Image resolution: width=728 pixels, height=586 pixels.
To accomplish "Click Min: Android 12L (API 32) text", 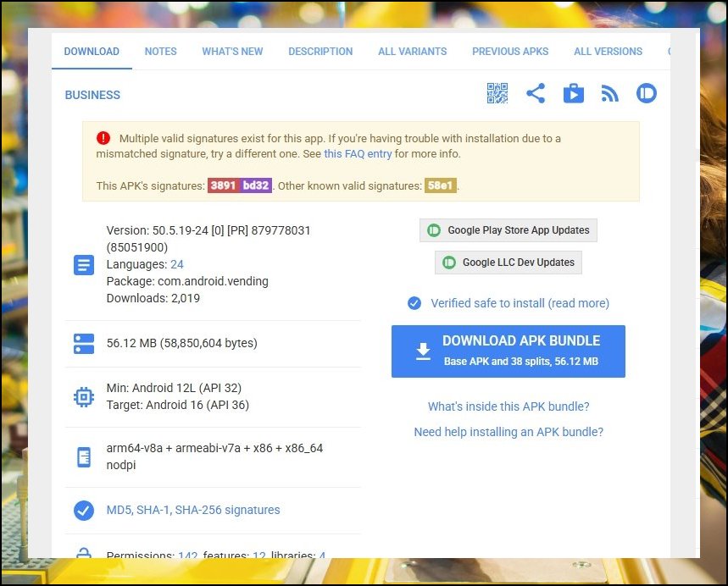I will [174, 388].
